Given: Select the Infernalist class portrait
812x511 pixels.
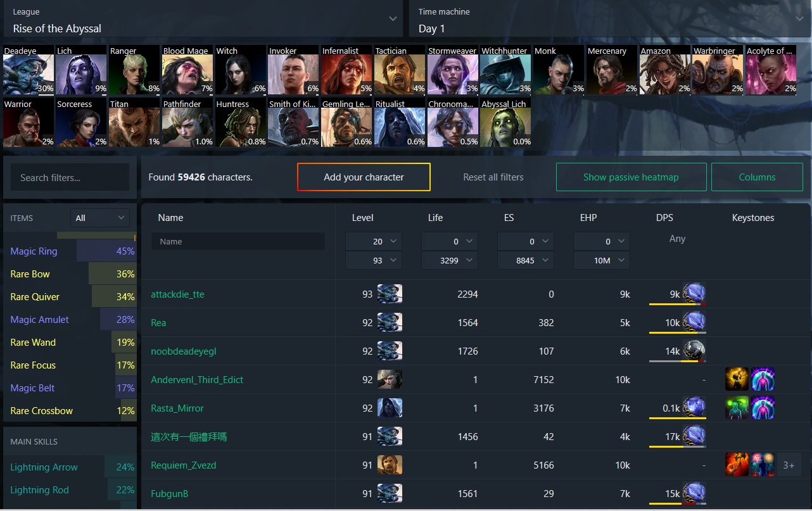Looking at the screenshot, I should [x=346, y=70].
